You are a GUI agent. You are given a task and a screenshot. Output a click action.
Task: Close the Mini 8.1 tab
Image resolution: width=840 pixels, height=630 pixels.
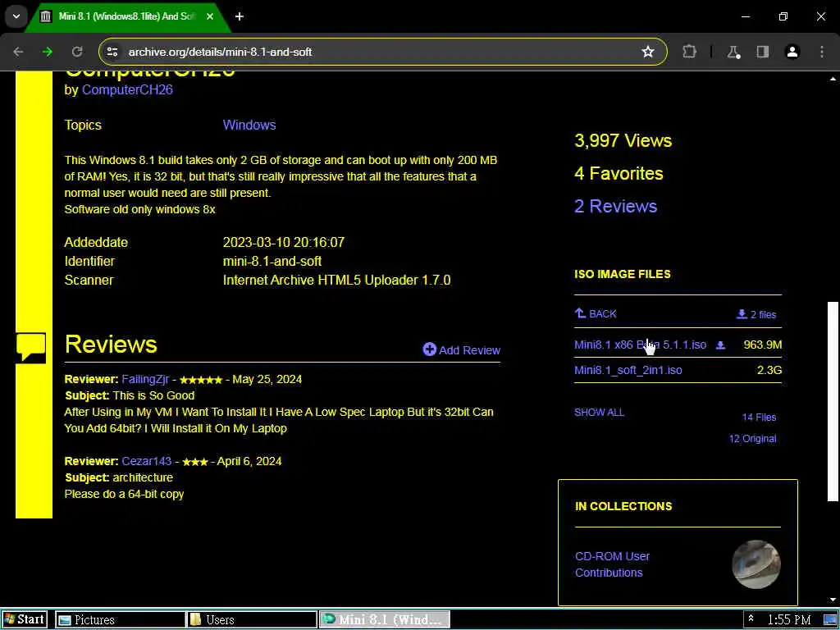(x=210, y=16)
